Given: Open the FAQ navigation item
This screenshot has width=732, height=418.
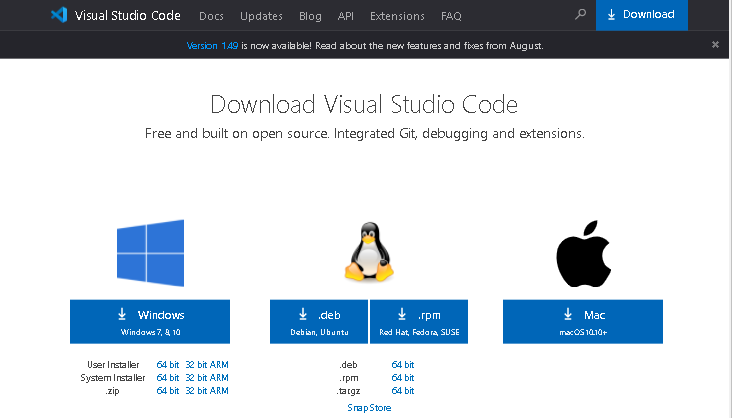Looking at the screenshot, I should 451,16.
